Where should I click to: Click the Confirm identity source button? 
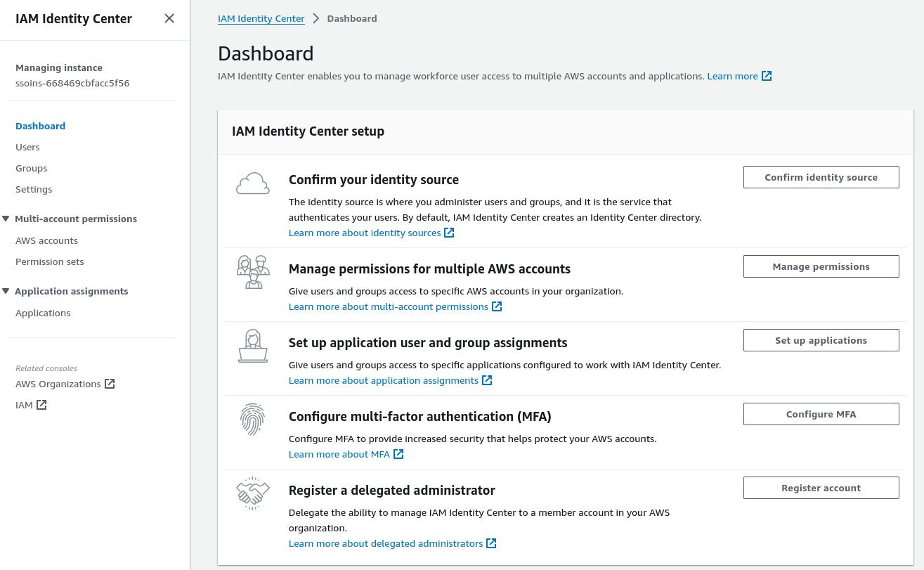point(821,176)
